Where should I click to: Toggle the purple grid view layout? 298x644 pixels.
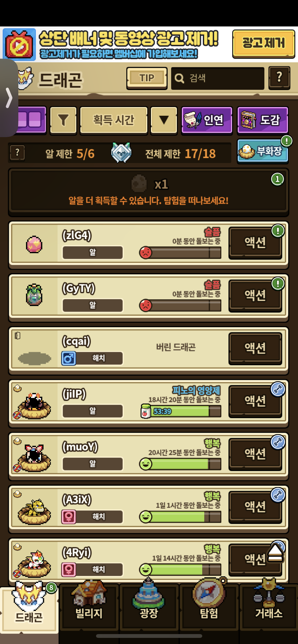[32, 120]
